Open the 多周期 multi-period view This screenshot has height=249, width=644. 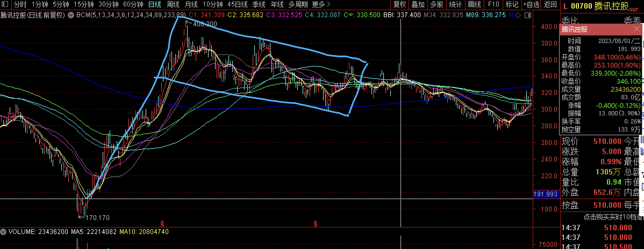(x=298, y=4)
